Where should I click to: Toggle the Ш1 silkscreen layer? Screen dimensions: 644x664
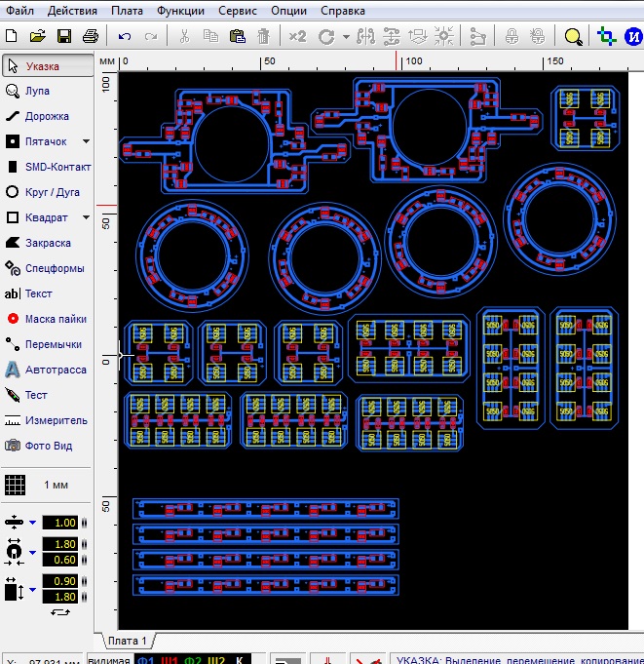[x=170, y=659]
